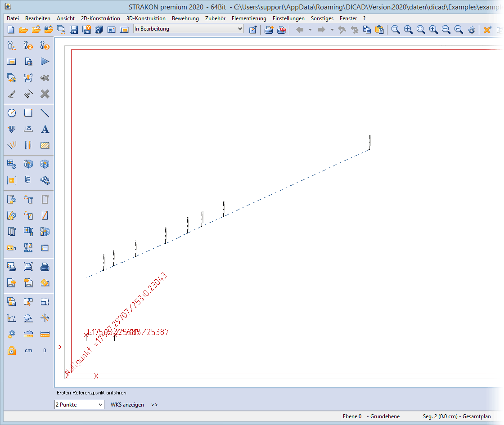Expand more options with >> chevrons
Image resolution: width=504 pixels, height=425 pixels.
click(x=155, y=405)
